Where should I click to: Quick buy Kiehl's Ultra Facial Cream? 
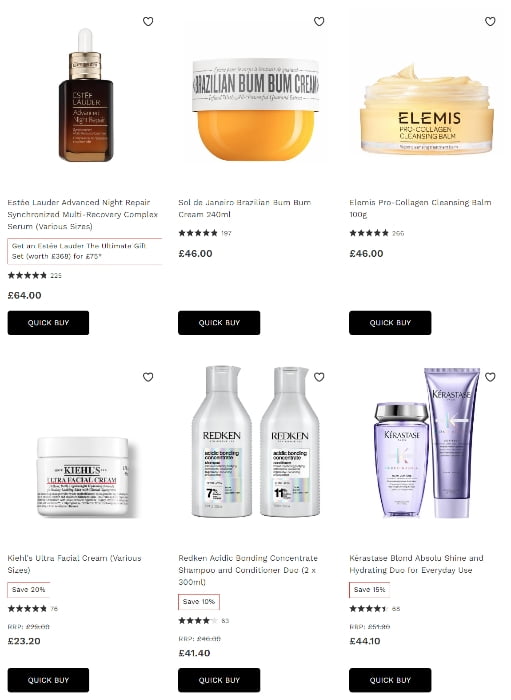pos(48,680)
